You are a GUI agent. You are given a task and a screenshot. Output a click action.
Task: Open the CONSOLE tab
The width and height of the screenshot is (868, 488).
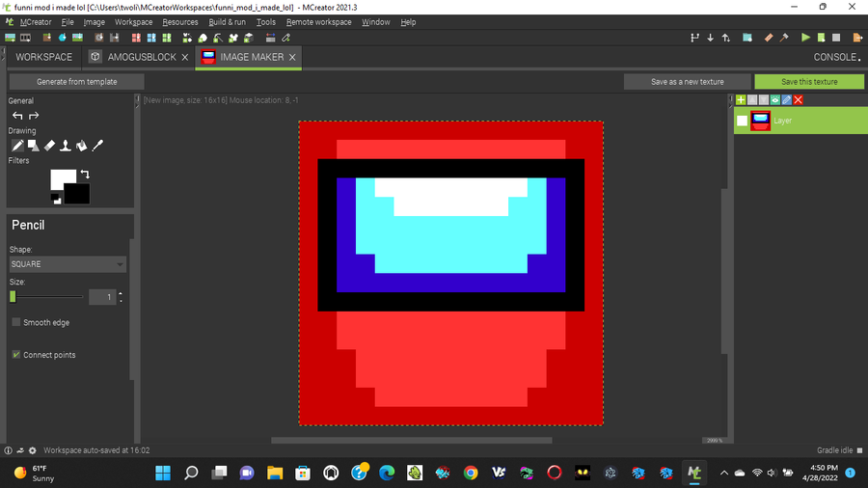836,57
